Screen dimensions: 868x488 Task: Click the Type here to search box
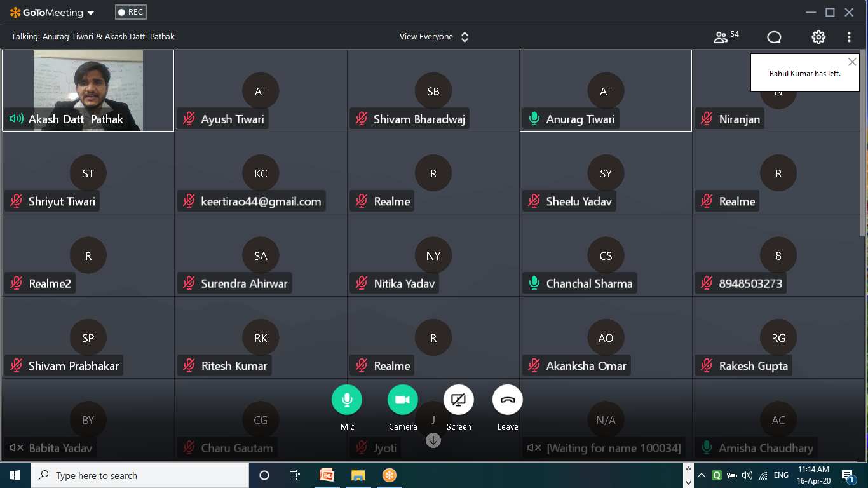click(x=140, y=475)
